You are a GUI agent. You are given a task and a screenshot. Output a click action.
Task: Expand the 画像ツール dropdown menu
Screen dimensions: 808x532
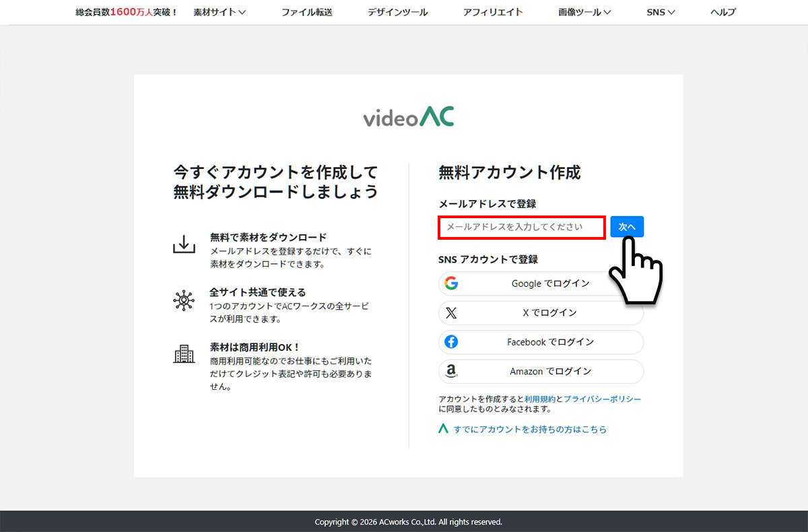click(585, 12)
